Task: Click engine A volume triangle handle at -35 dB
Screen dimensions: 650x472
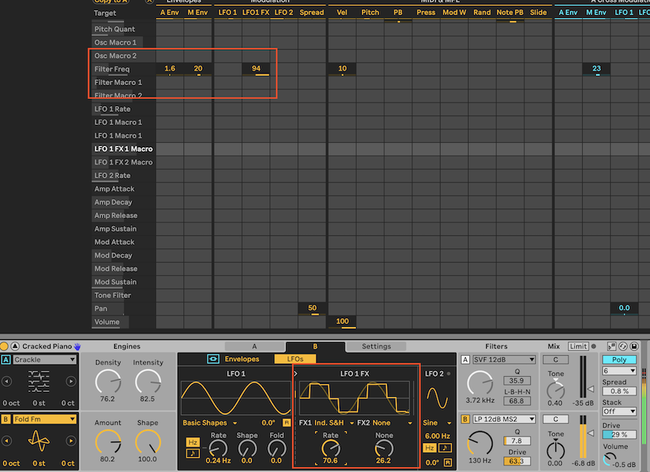Action: tap(591, 390)
